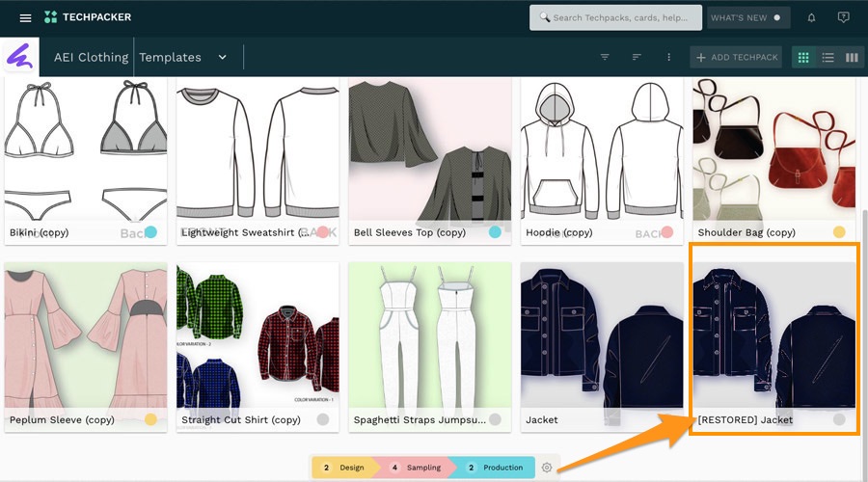Click the notifications bell icon
Image resolution: width=868 pixels, height=482 pixels.
click(x=811, y=17)
